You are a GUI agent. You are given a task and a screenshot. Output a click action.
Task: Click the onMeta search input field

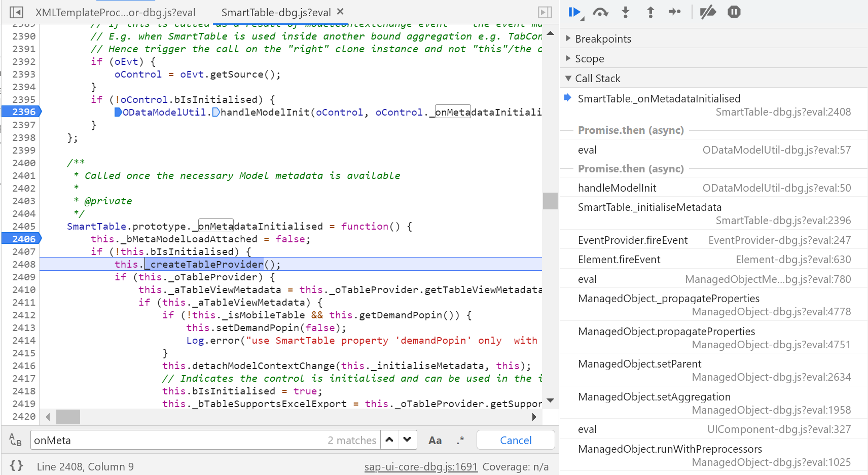(x=177, y=440)
